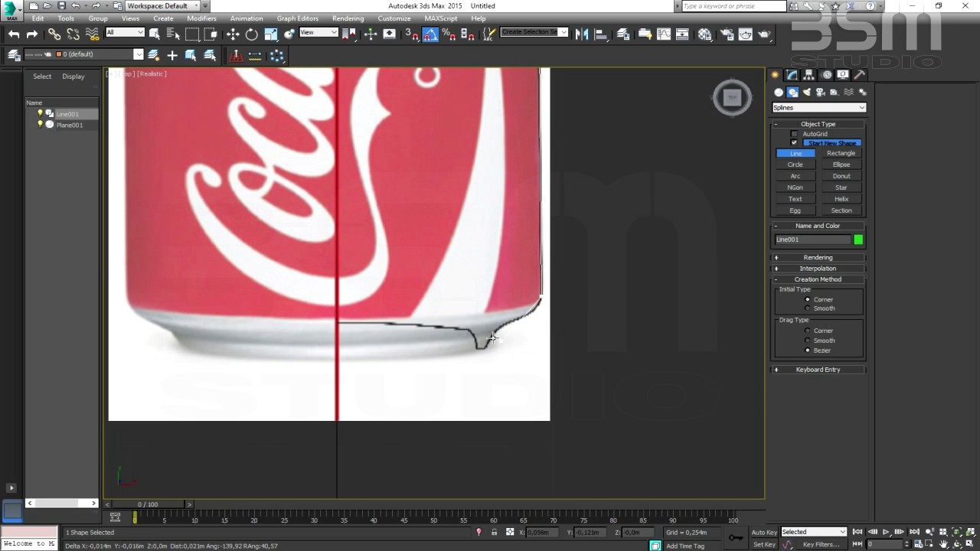Viewport: 980px width, 551px height.
Task: Choose Rectangular Selection Region tool
Action: [x=192, y=34]
